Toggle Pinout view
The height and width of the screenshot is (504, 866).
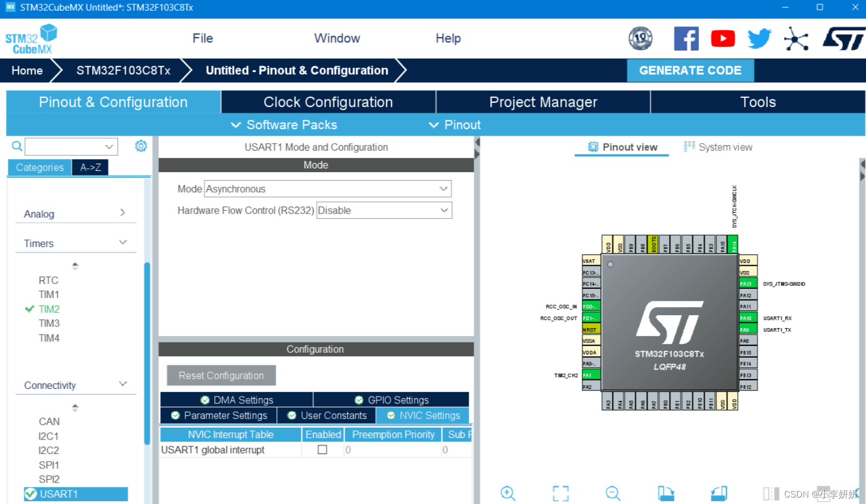tap(622, 147)
